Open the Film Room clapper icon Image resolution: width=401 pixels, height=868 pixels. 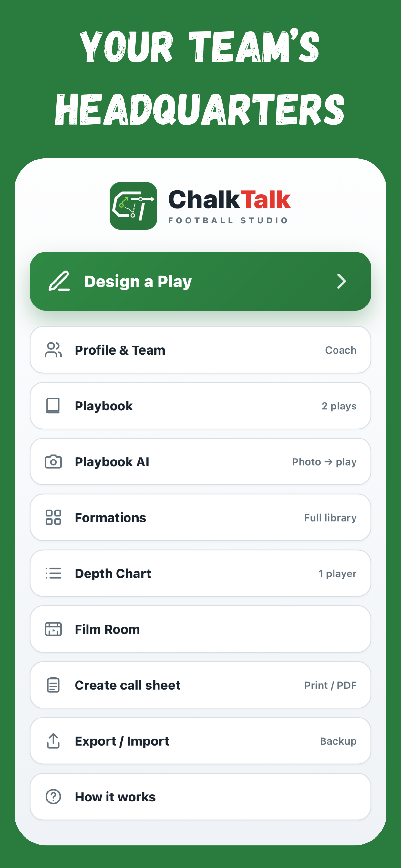(x=53, y=629)
